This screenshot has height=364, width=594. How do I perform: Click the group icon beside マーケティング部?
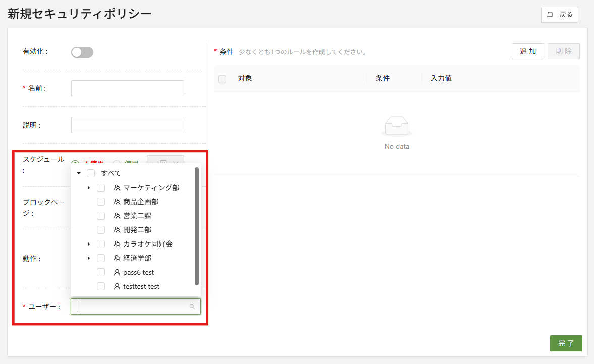pos(117,188)
